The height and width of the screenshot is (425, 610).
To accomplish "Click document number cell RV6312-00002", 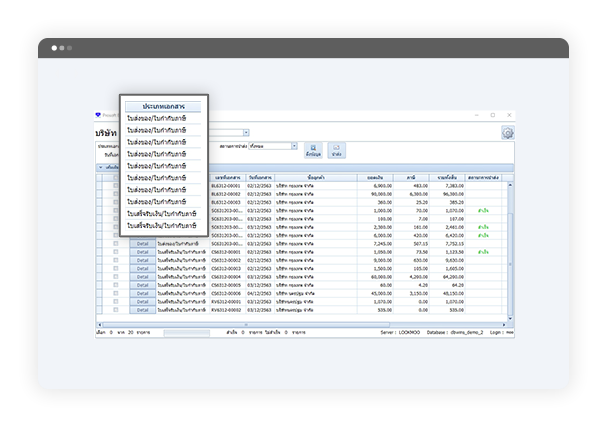I will coord(226,310).
